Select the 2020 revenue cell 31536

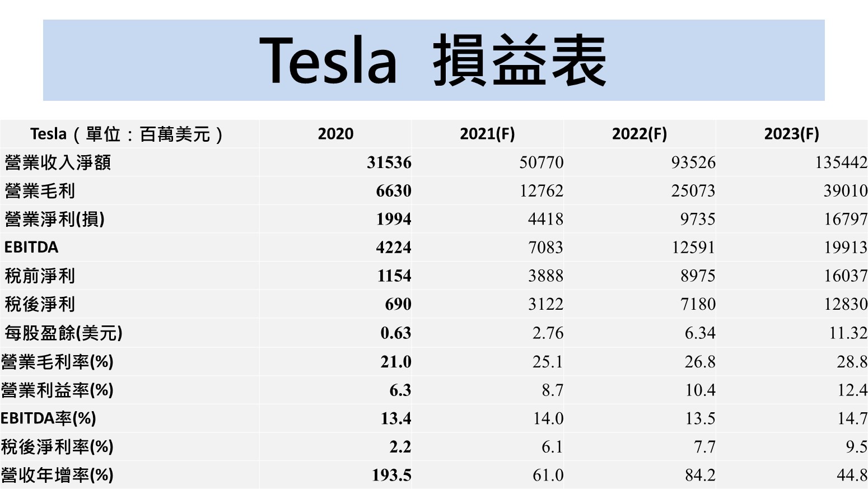coord(389,162)
